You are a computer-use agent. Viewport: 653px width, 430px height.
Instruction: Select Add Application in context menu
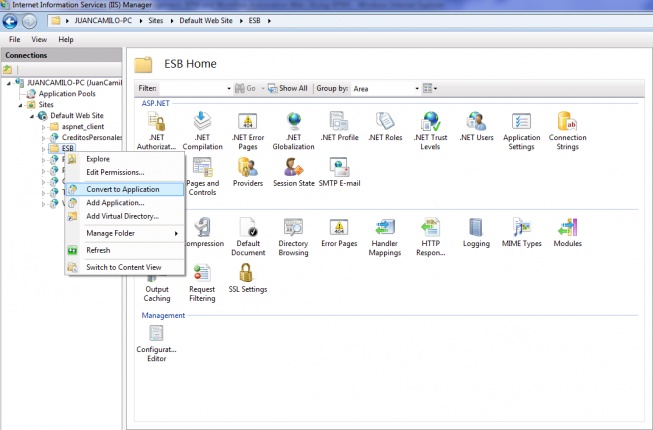point(125,203)
